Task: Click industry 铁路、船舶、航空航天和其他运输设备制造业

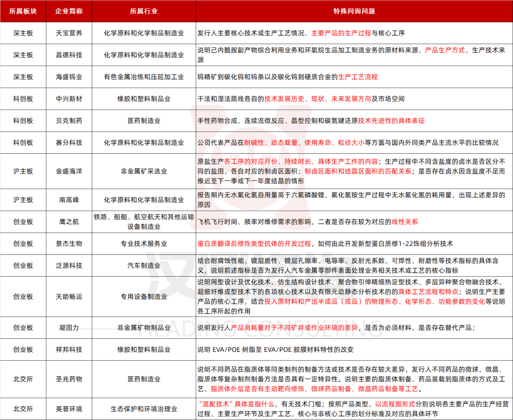Action: tap(144, 222)
